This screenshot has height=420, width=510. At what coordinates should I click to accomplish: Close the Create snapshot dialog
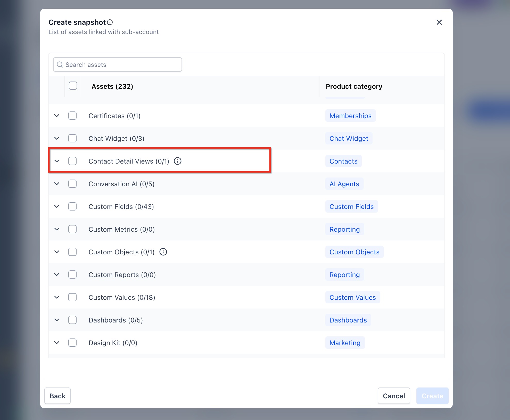439,22
